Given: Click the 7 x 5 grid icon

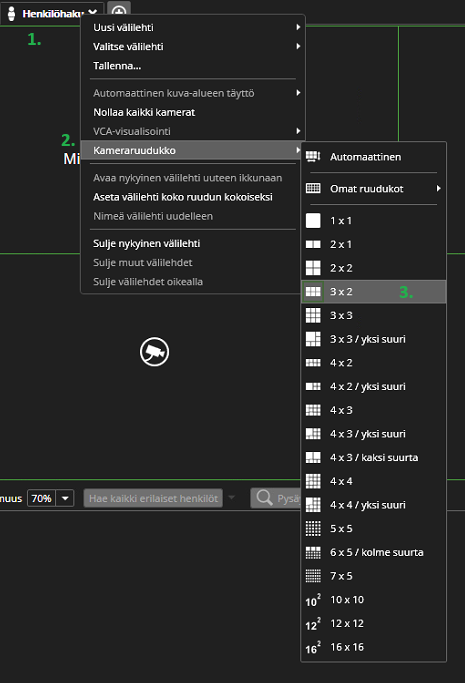Looking at the screenshot, I should coord(313,576).
